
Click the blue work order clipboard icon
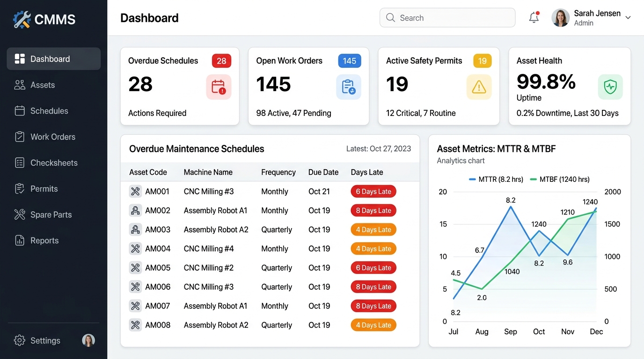(349, 87)
